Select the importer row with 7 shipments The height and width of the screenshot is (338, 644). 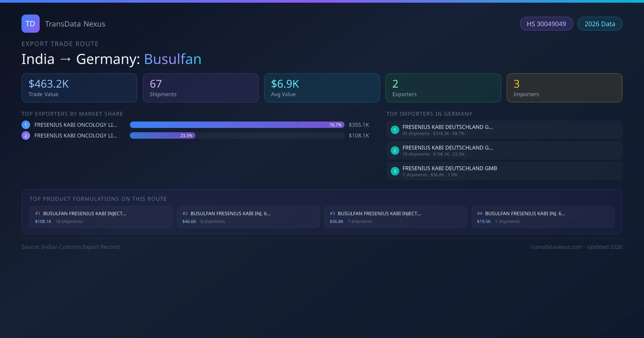(504, 171)
